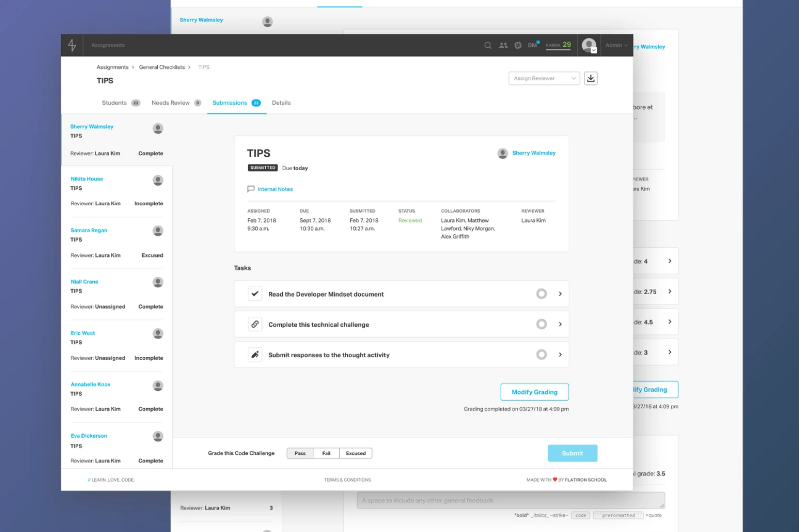The width and height of the screenshot is (799, 532).
Task: Click Sherry Walmsley link atop background window
Action: point(201,20)
